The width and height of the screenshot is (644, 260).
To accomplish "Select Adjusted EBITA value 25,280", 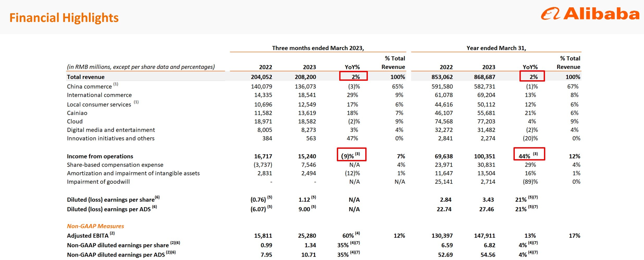I will pyautogui.click(x=307, y=236).
